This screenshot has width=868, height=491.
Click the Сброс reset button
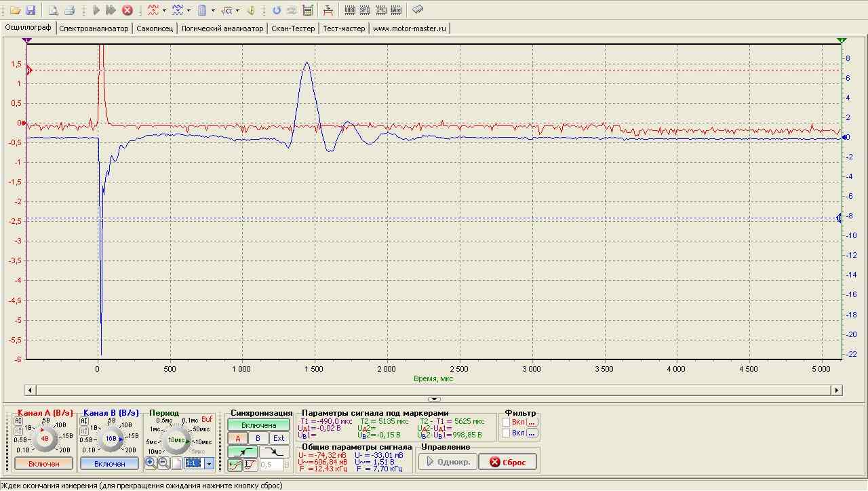click(x=507, y=462)
